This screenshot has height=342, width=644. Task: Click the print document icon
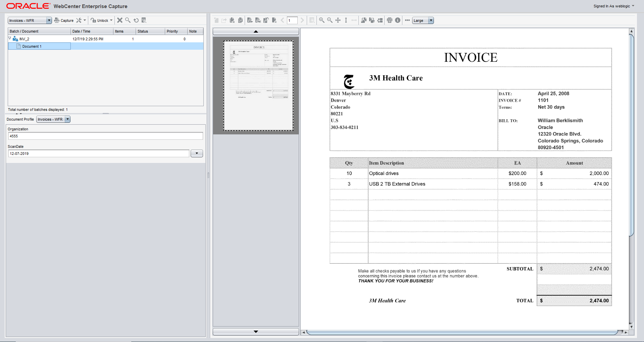pyautogui.click(x=389, y=20)
